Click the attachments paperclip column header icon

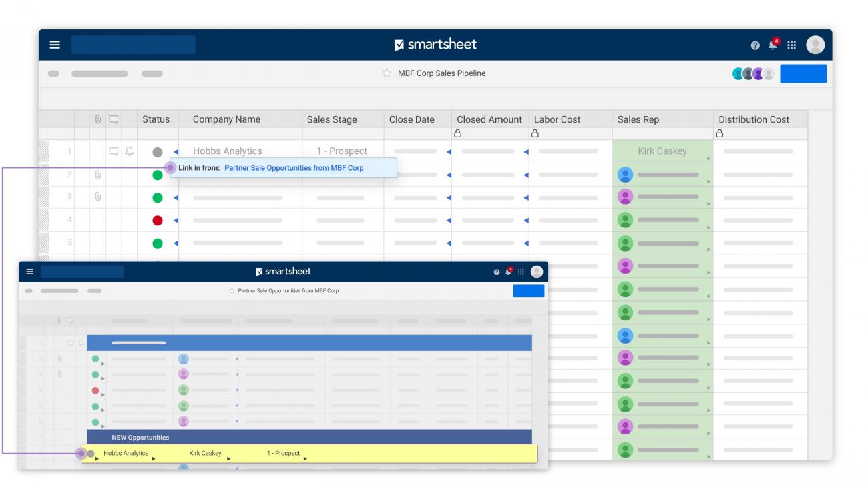tap(97, 119)
